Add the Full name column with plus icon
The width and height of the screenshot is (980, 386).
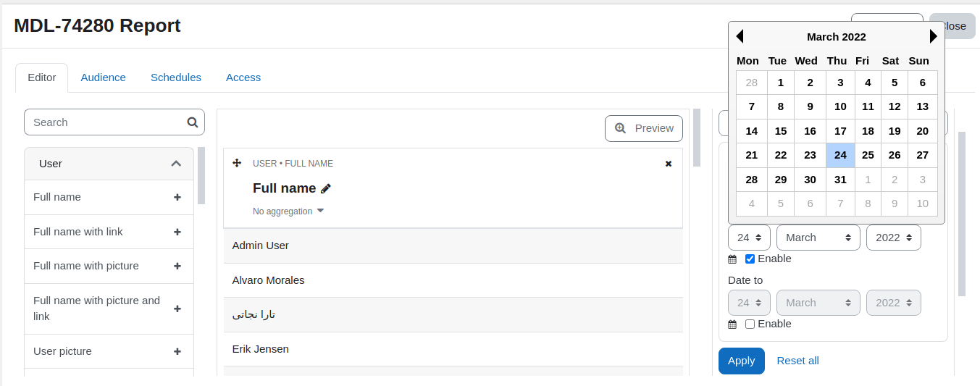click(x=177, y=197)
